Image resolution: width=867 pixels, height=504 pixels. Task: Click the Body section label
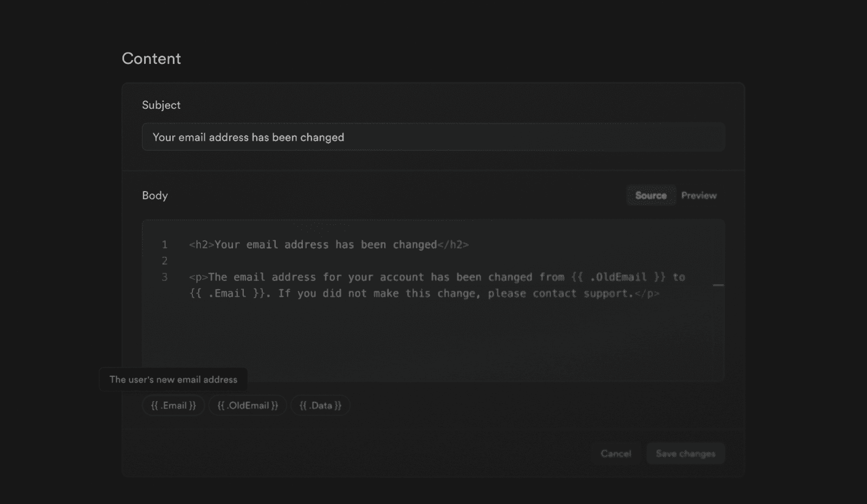coord(155,195)
